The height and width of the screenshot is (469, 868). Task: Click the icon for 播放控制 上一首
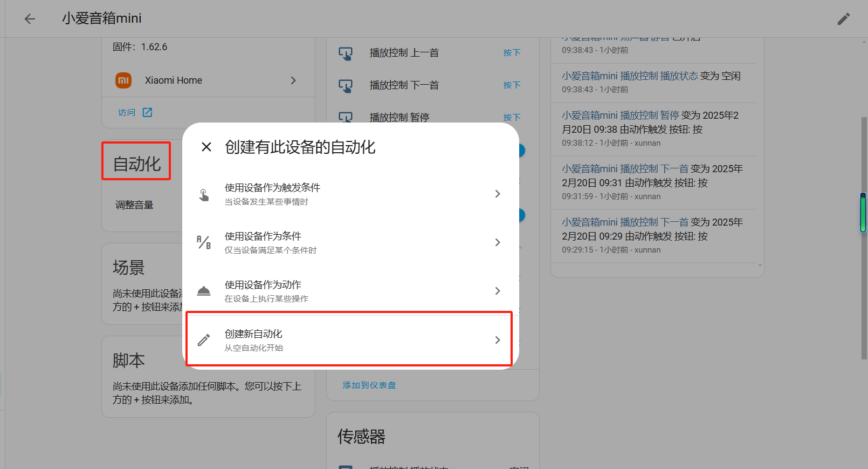click(x=346, y=53)
